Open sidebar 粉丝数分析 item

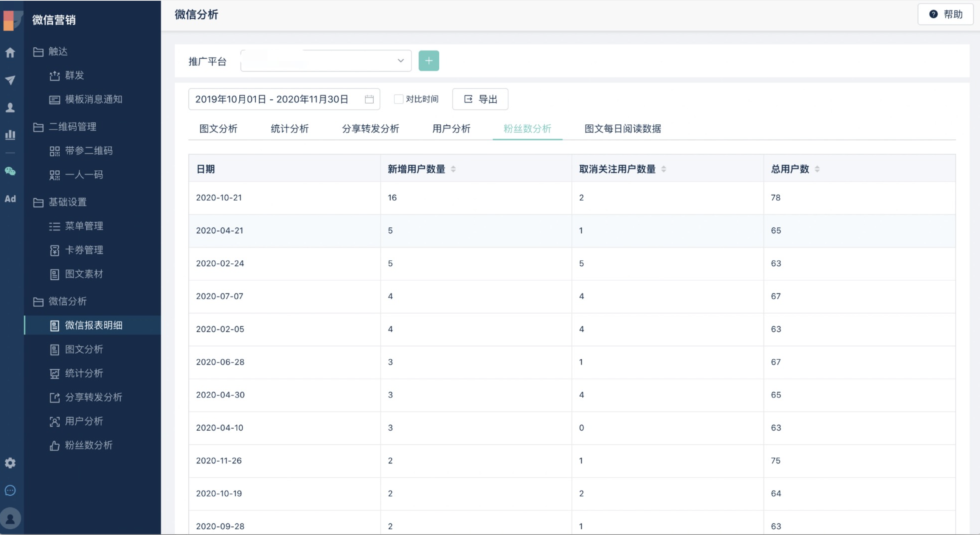pos(93,445)
